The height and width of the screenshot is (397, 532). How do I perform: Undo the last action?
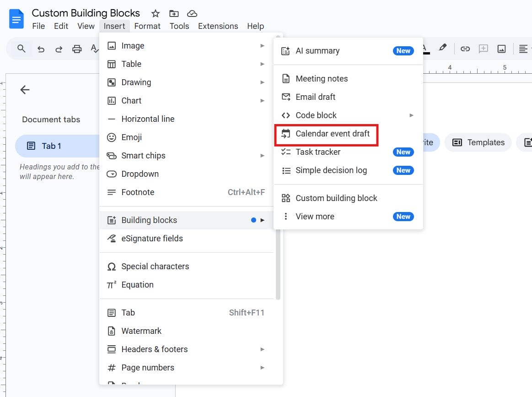tap(41, 49)
